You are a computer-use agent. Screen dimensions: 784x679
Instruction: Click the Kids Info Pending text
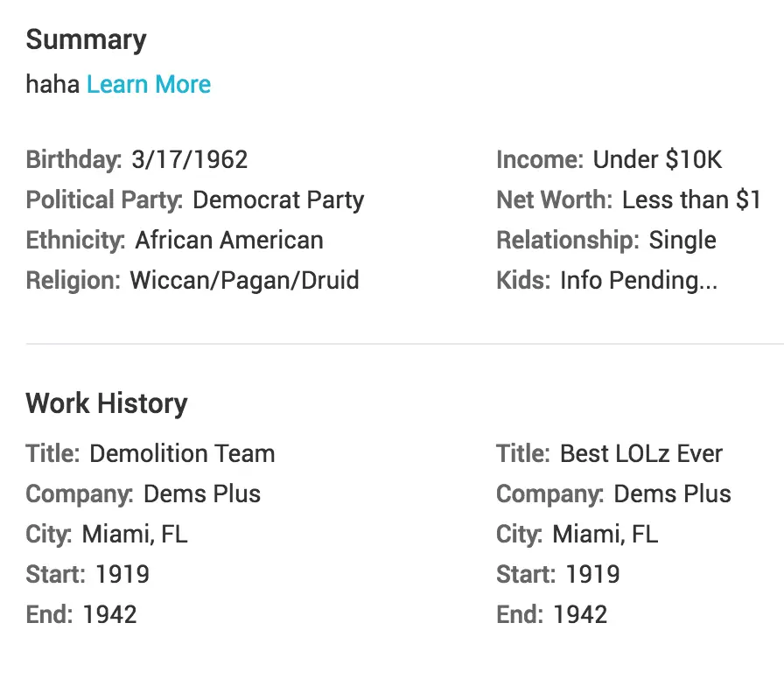click(x=607, y=280)
